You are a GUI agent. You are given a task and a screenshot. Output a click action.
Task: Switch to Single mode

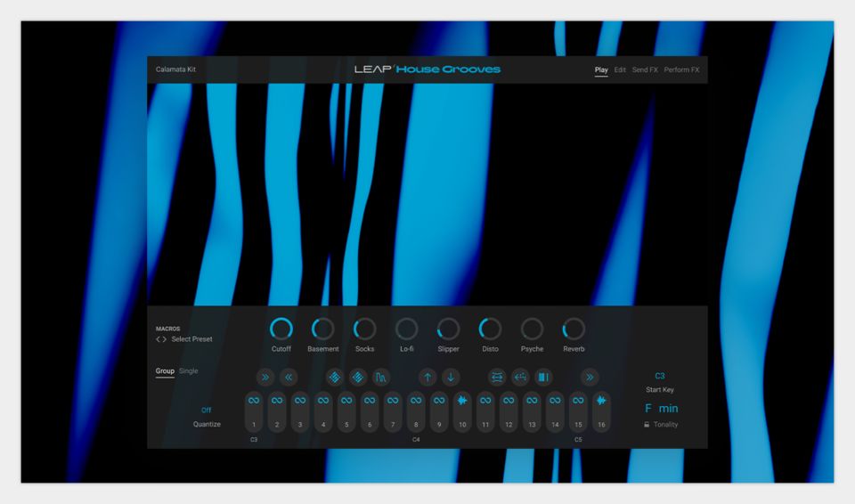click(x=189, y=371)
